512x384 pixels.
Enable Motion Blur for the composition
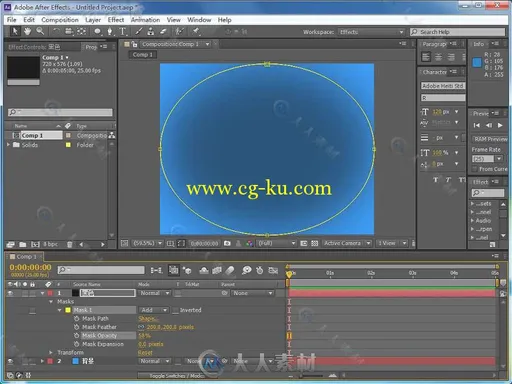tap(230, 270)
